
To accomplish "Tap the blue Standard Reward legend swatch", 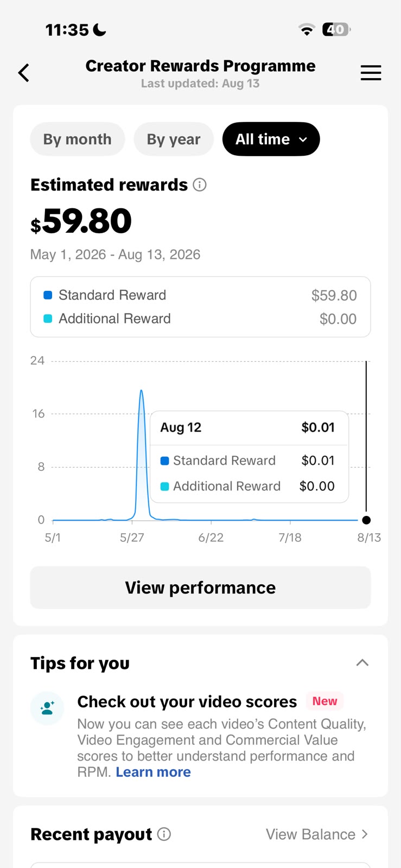I will tap(48, 295).
